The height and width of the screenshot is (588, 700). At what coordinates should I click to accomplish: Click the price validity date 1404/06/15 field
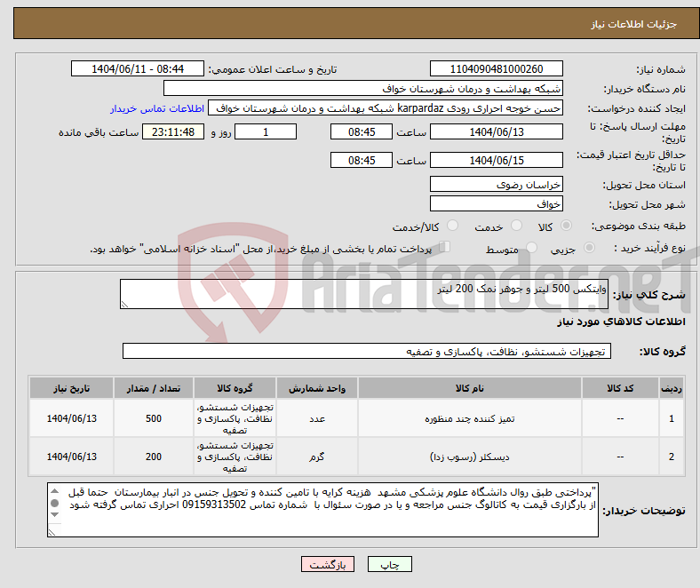[496, 160]
